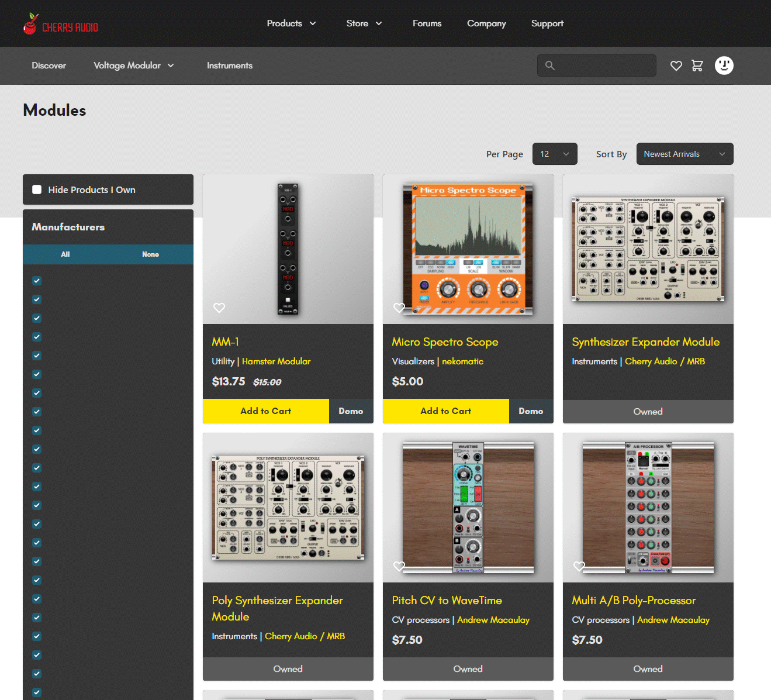Launch Demo for Micro Spectro Scope
The width and height of the screenshot is (771, 700).
pyautogui.click(x=531, y=411)
